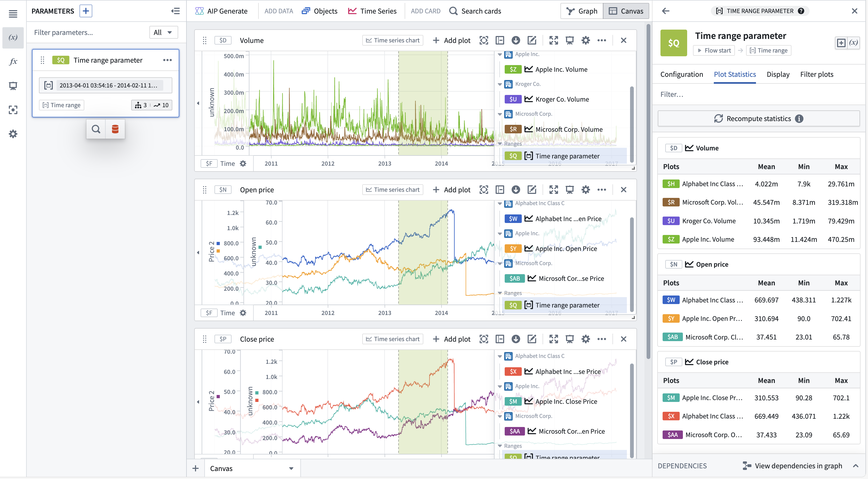Click the $Z green swatch for Apple Inc. Volume

(x=513, y=69)
